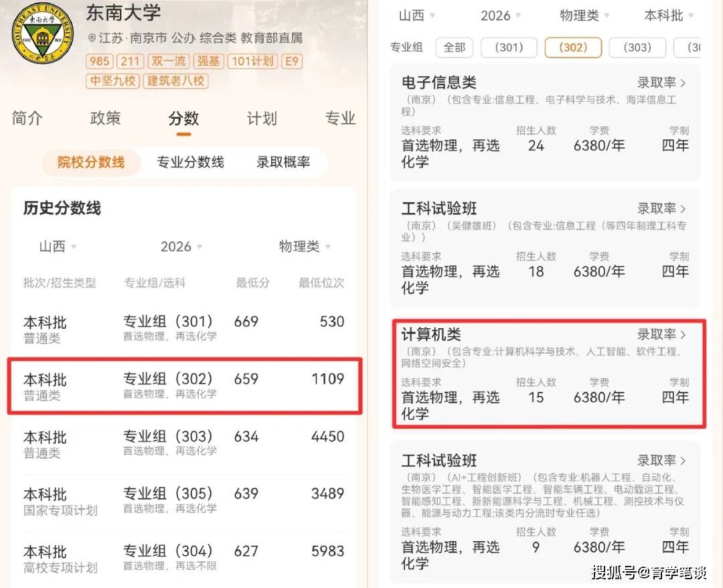
Task: Tap the 101计划 tag
Action: click(252, 62)
